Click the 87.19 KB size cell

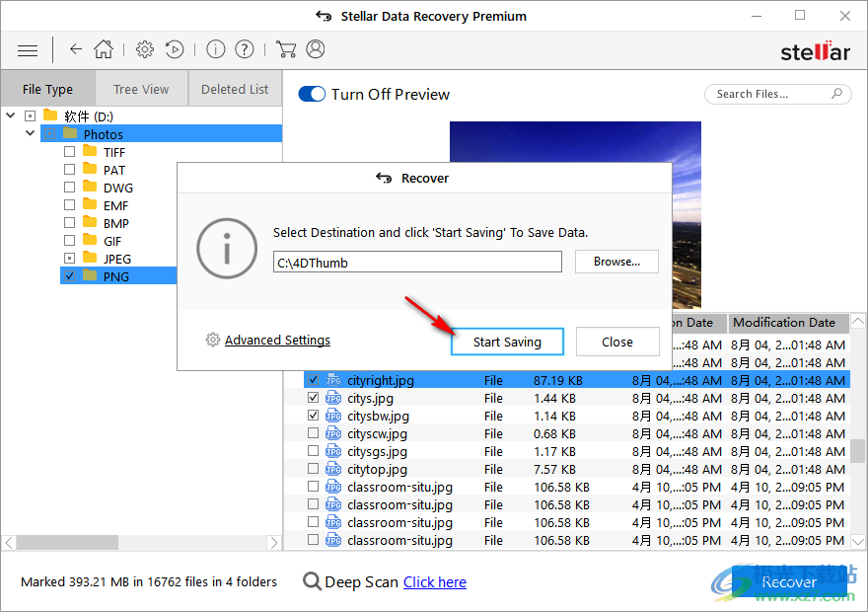tap(557, 380)
